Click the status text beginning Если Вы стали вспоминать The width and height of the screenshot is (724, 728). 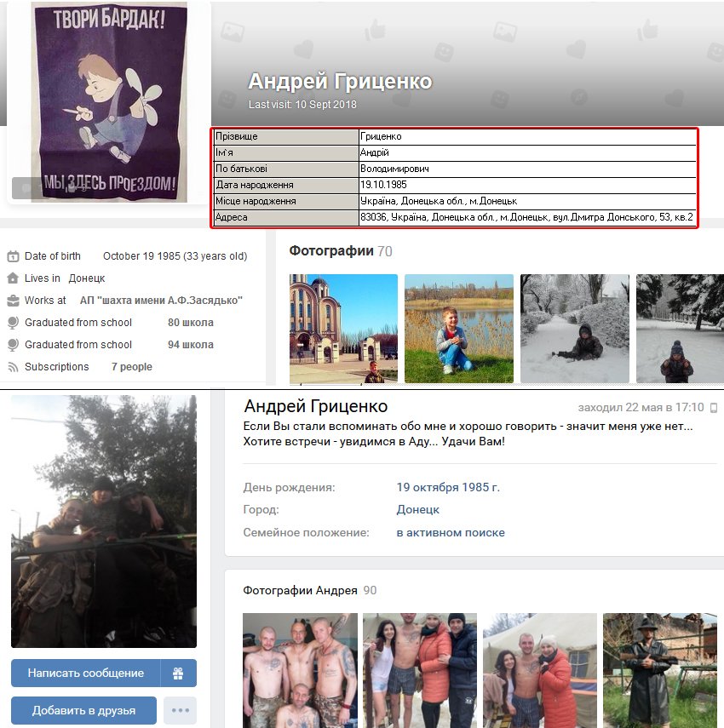click(468, 433)
